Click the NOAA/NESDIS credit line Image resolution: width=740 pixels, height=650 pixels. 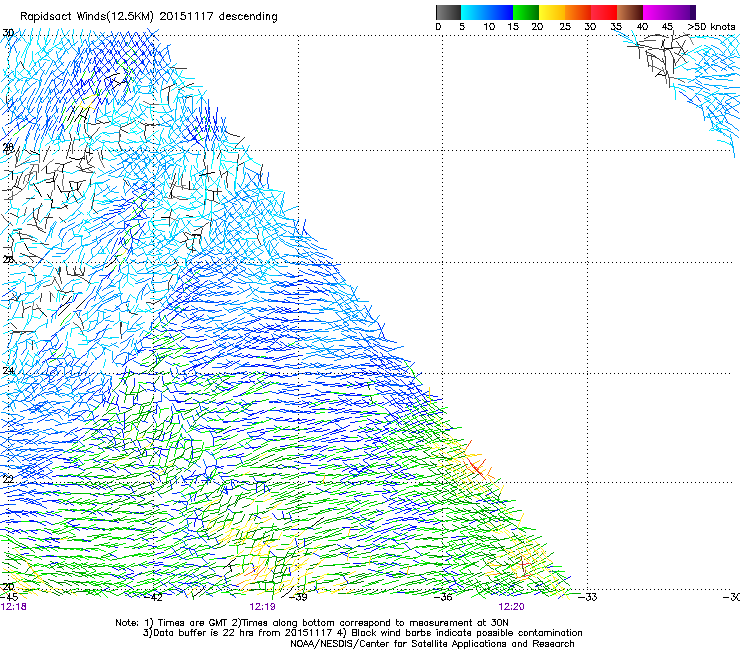tap(432, 644)
